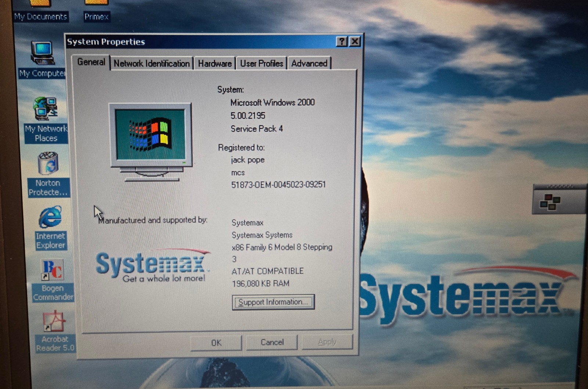The width and height of the screenshot is (588, 389).
Task: Click the Service Pack 4 text
Action: click(257, 129)
